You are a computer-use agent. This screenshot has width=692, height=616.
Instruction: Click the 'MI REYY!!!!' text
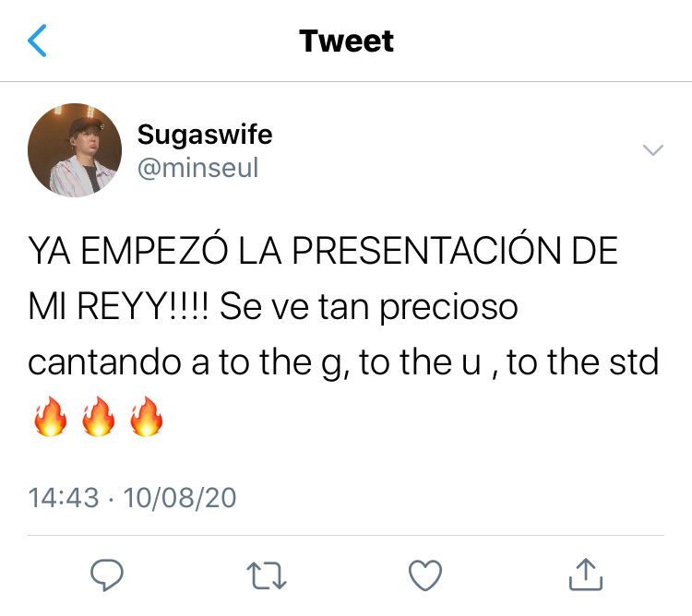coord(118,307)
